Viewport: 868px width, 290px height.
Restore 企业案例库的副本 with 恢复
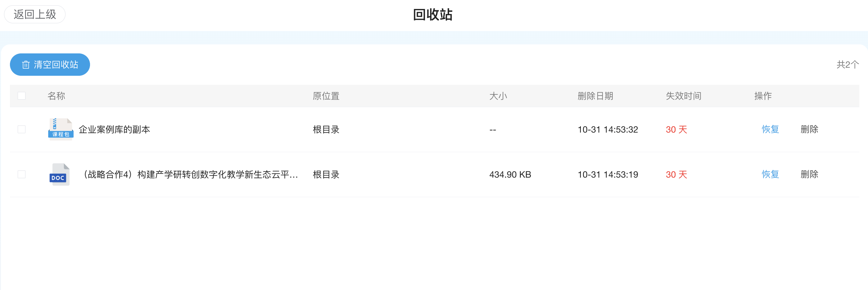(x=770, y=129)
